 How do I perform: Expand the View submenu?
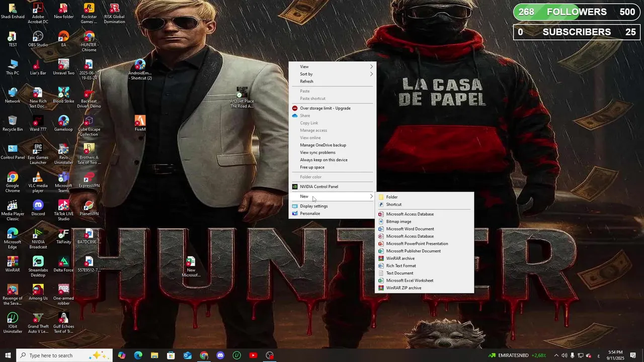(x=333, y=67)
